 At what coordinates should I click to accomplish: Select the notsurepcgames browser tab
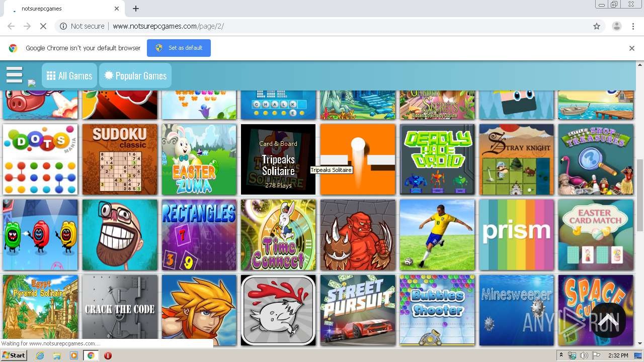[64, 9]
